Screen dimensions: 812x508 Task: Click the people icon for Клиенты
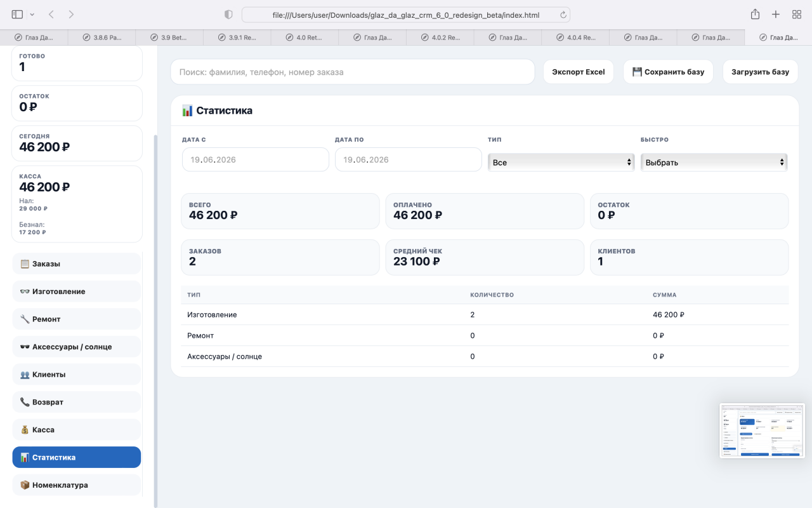25,375
